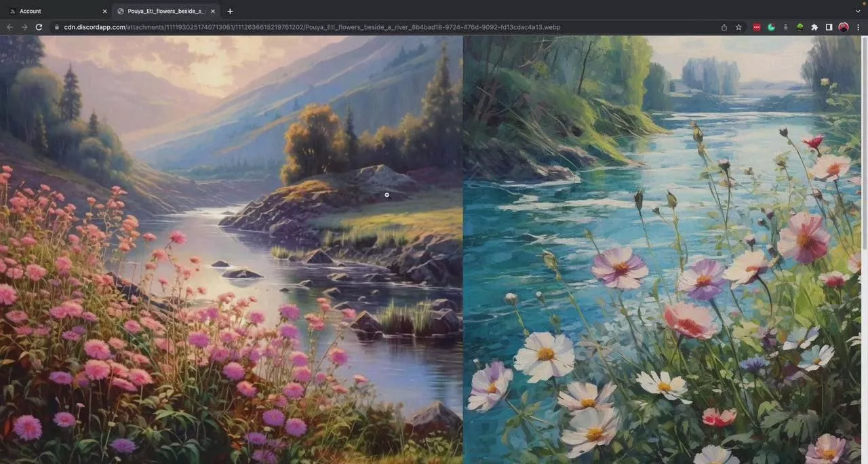Screen dimensions: 868x464
Task: Open site information via the padlock icon
Action: 56,27
